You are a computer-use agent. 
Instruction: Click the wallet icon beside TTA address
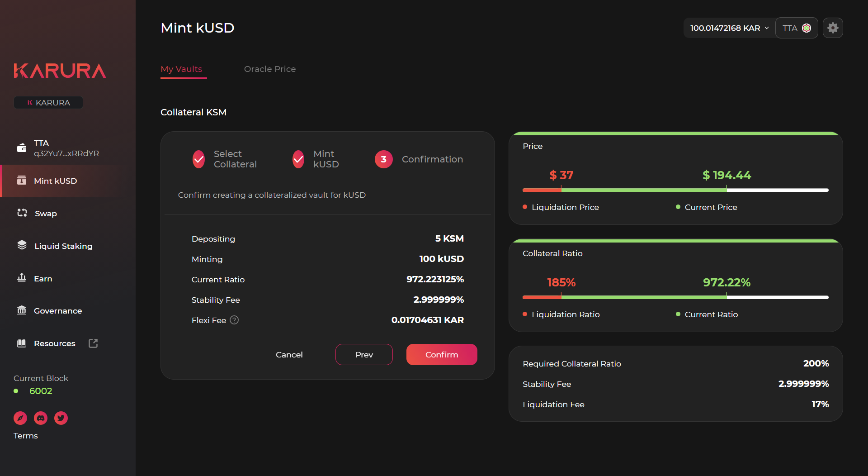(x=22, y=148)
